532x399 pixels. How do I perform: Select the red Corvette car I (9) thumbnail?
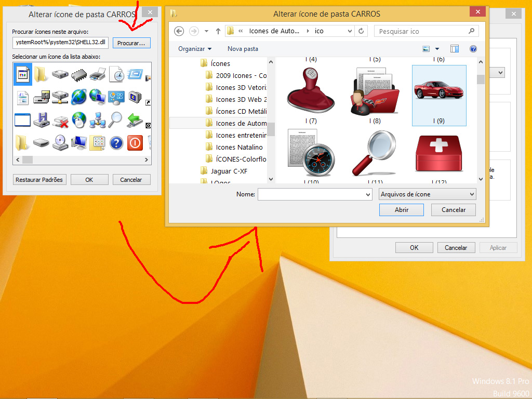click(x=439, y=96)
